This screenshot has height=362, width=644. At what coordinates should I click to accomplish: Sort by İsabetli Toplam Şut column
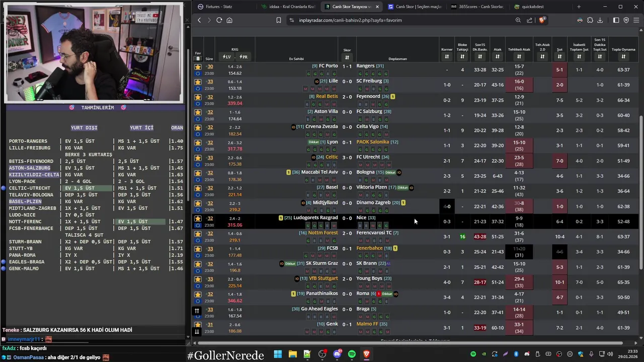(x=579, y=57)
